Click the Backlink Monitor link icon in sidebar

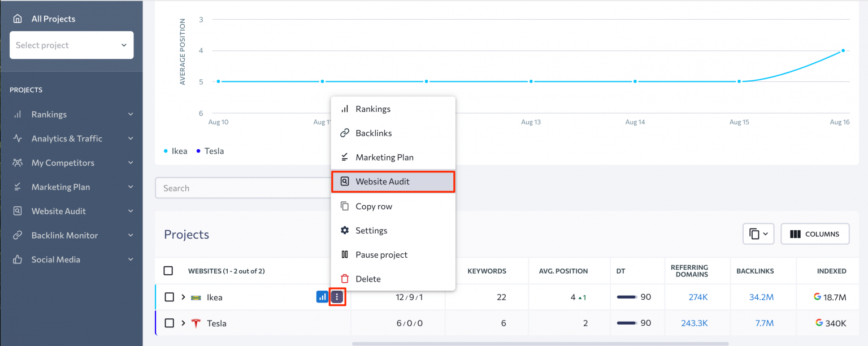(x=18, y=235)
